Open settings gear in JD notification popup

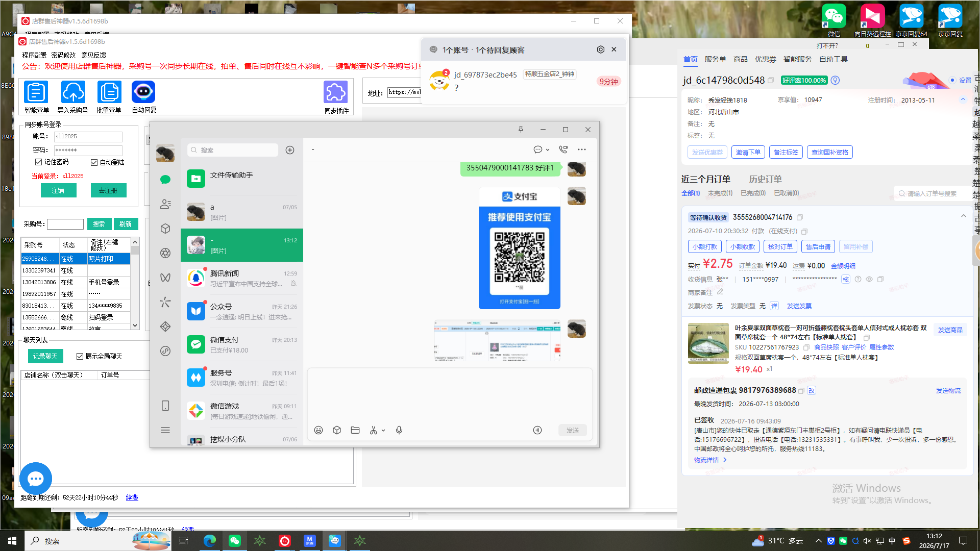pos(601,49)
